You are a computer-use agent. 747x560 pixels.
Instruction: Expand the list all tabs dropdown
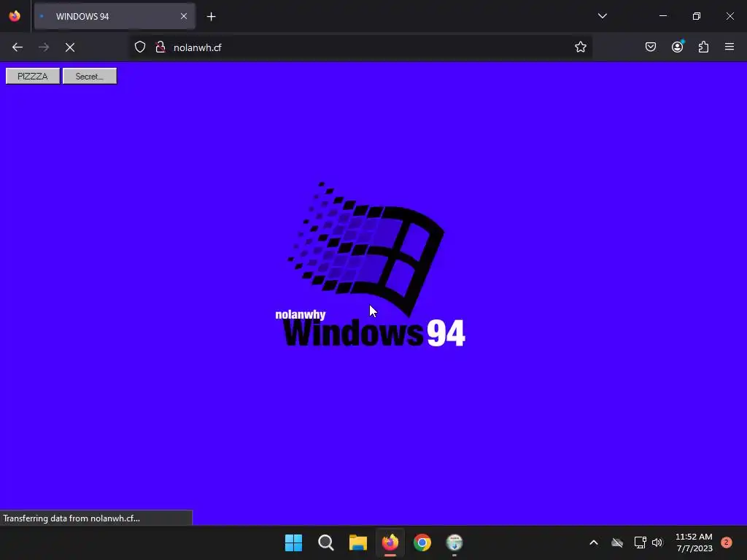602,16
